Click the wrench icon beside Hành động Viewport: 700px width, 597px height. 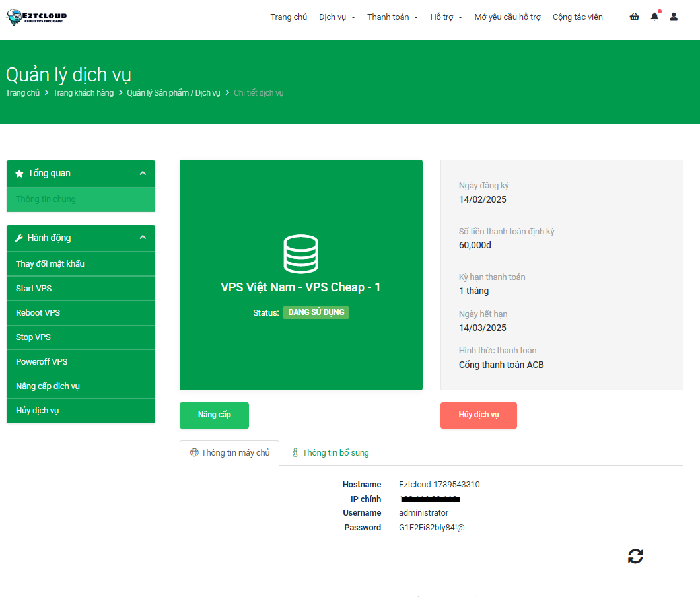(19, 238)
